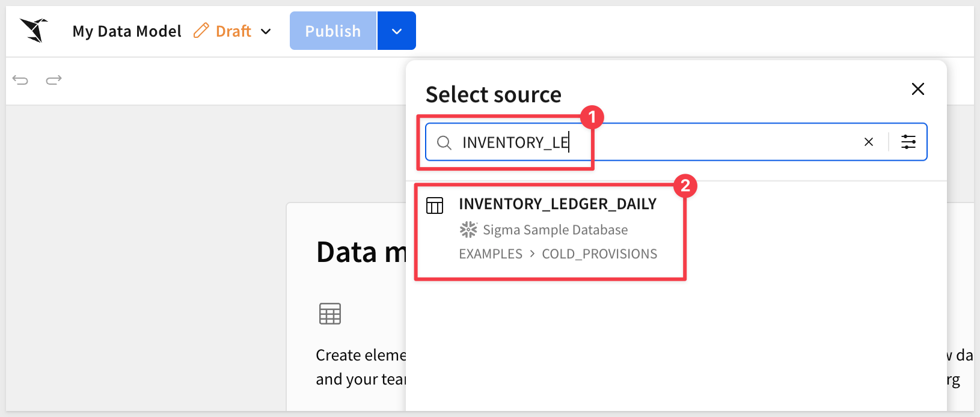Viewport: 980px width, 417px height.
Task: Click the Snowflake icon near Sigma Sample Database
Action: coord(468,230)
